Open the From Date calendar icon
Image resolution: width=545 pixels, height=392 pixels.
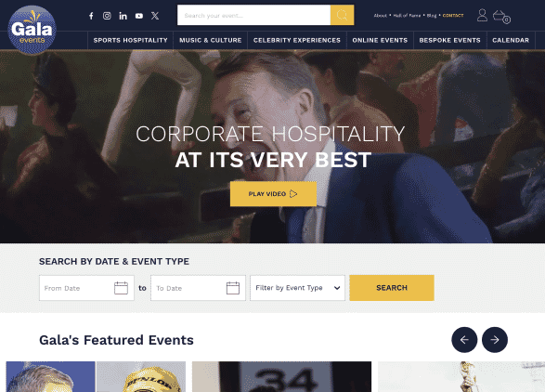[x=121, y=288]
